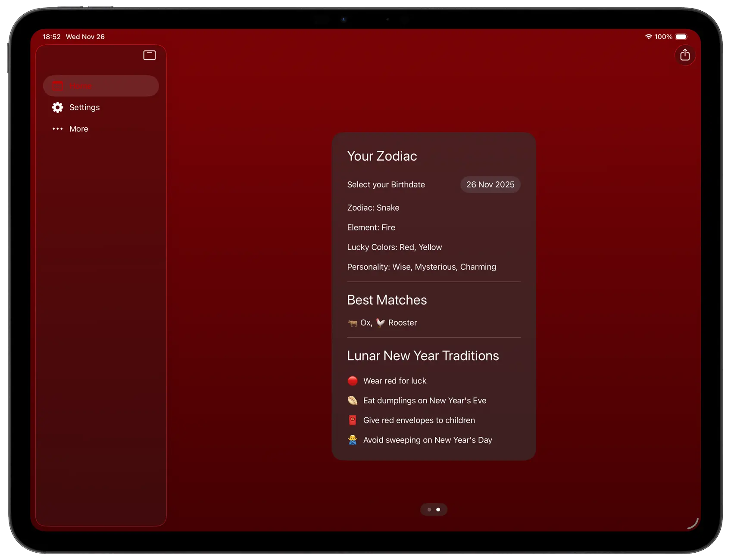Click the Home calendar icon
The width and height of the screenshot is (731, 560).
(57, 86)
